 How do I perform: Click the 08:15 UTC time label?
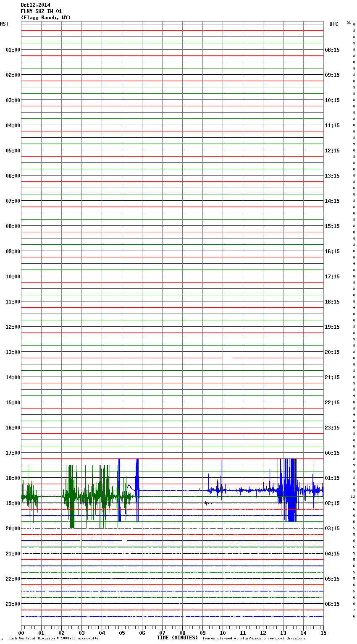tap(332, 50)
